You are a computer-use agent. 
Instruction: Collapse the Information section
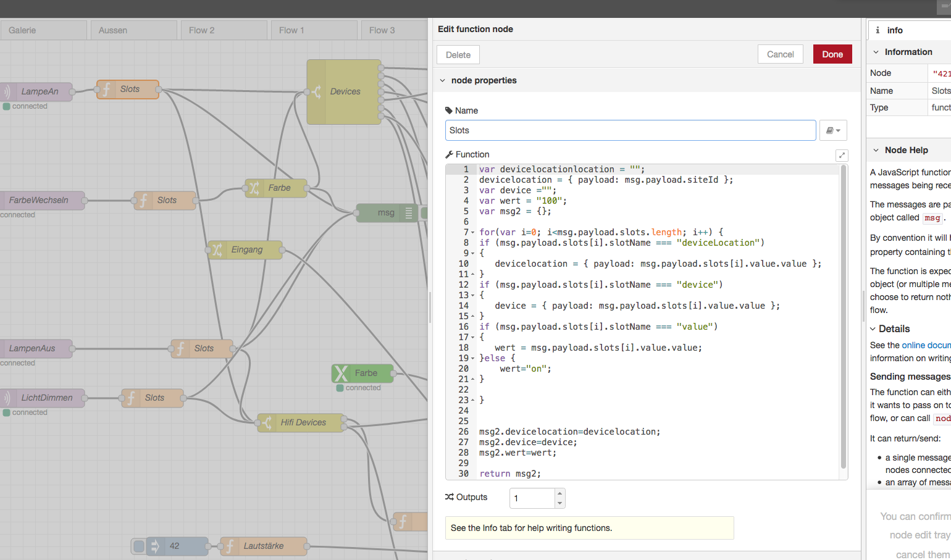point(876,52)
